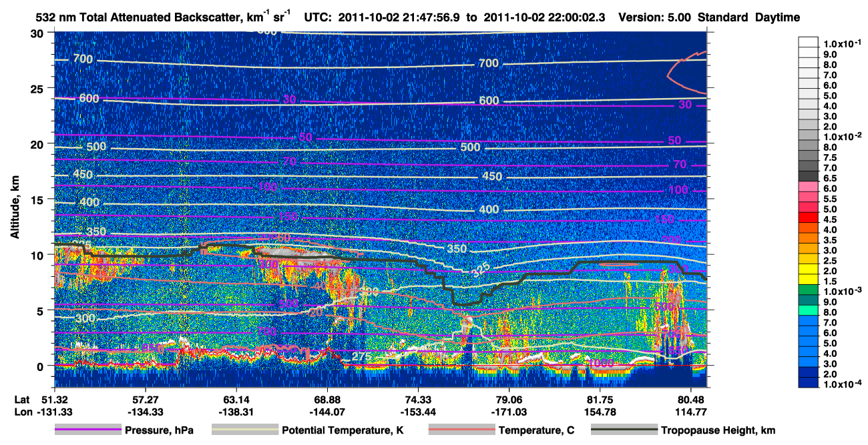This screenshot has width=868, height=445.
Task: Click the 'Daytime' word in the header
Action: 777,17
